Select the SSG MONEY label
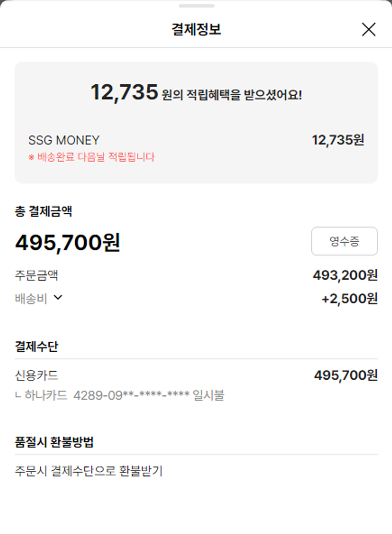 point(64,140)
